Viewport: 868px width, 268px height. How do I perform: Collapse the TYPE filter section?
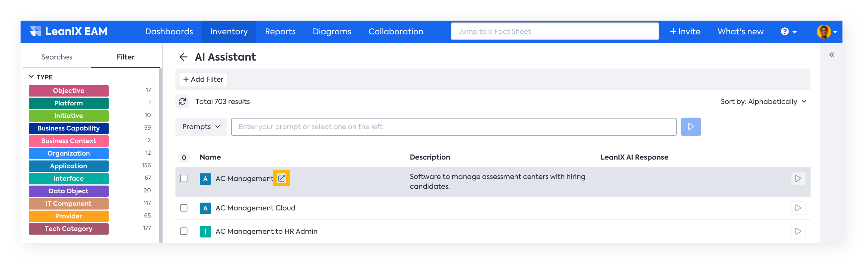31,77
